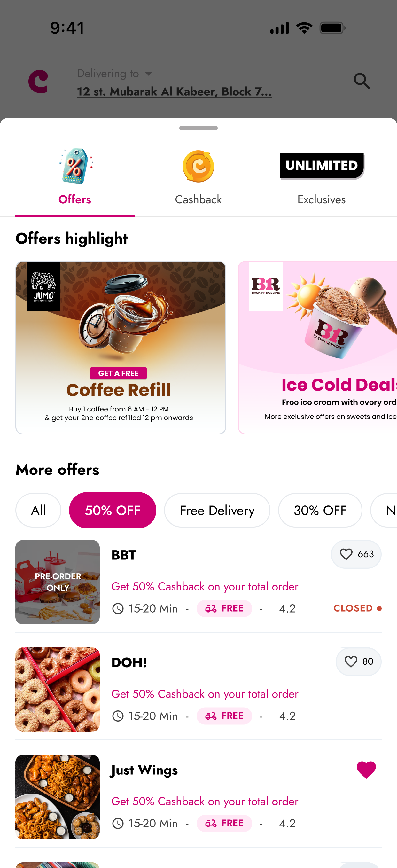This screenshot has width=397, height=868.
Task: Select the Free Delivery filter chip
Action: point(217,510)
